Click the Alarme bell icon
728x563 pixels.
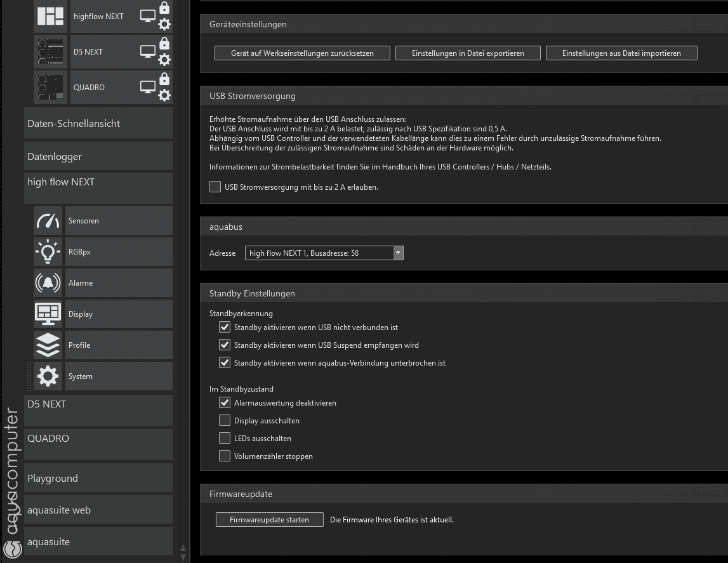pyautogui.click(x=48, y=282)
